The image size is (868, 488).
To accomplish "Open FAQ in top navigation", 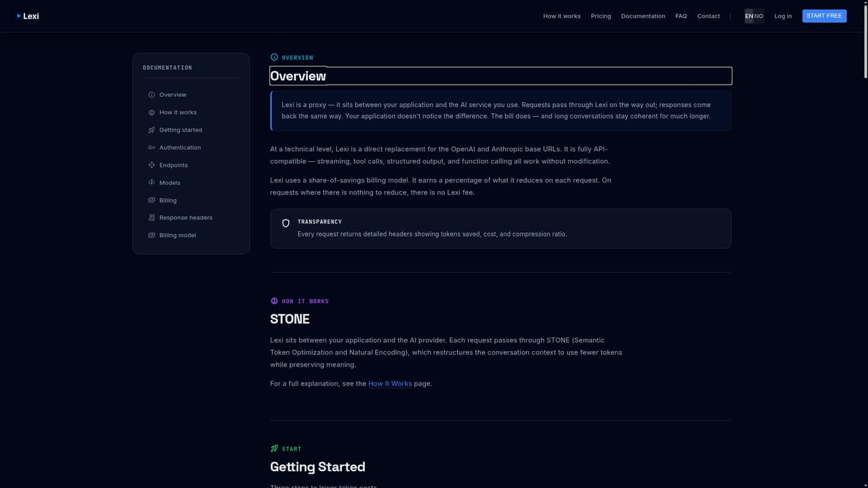I will 681,16.
